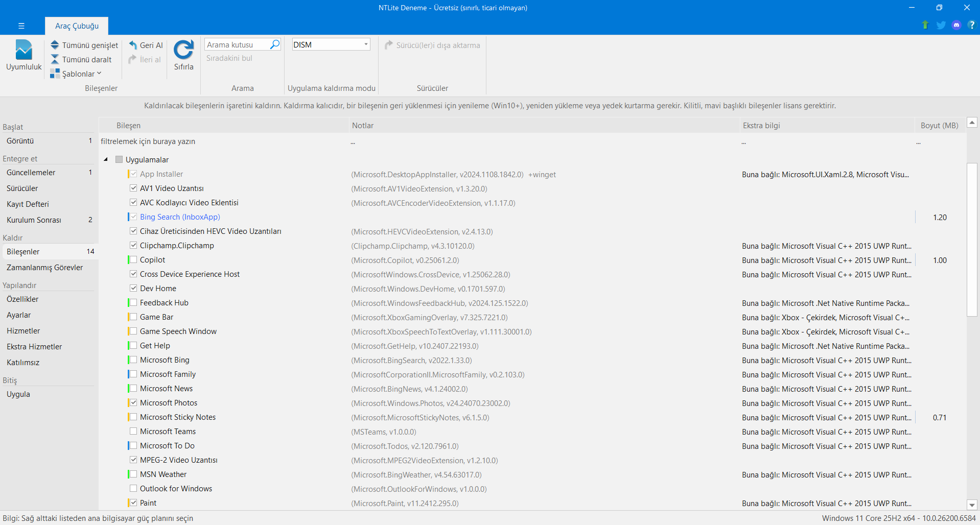Uncheck Microsoft Photos component
The image size is (980, 525).
[x=133, y=402]
